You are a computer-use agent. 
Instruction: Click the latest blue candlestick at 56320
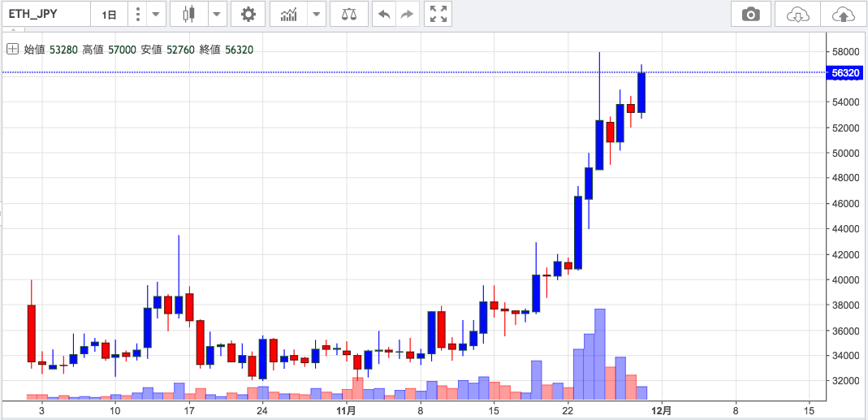(641, 93)
